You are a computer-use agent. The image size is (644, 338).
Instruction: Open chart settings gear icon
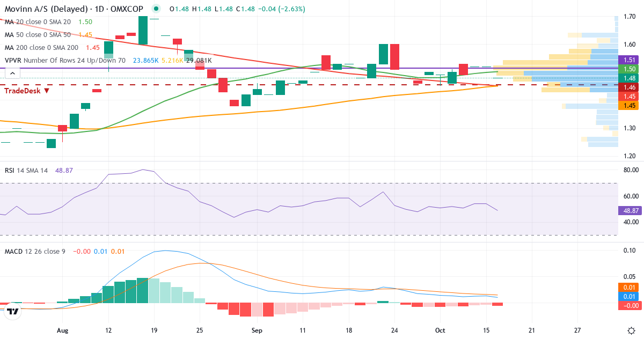631,329
